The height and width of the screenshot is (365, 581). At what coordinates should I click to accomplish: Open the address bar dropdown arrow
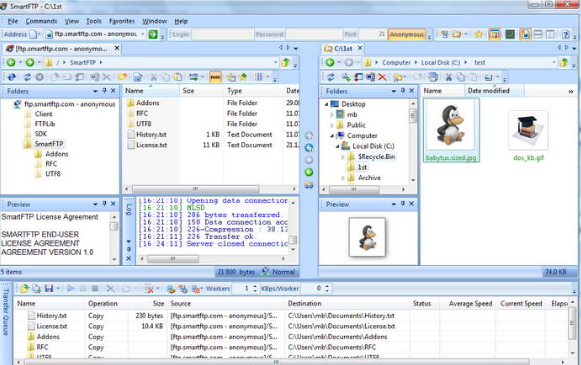point(143,34)
